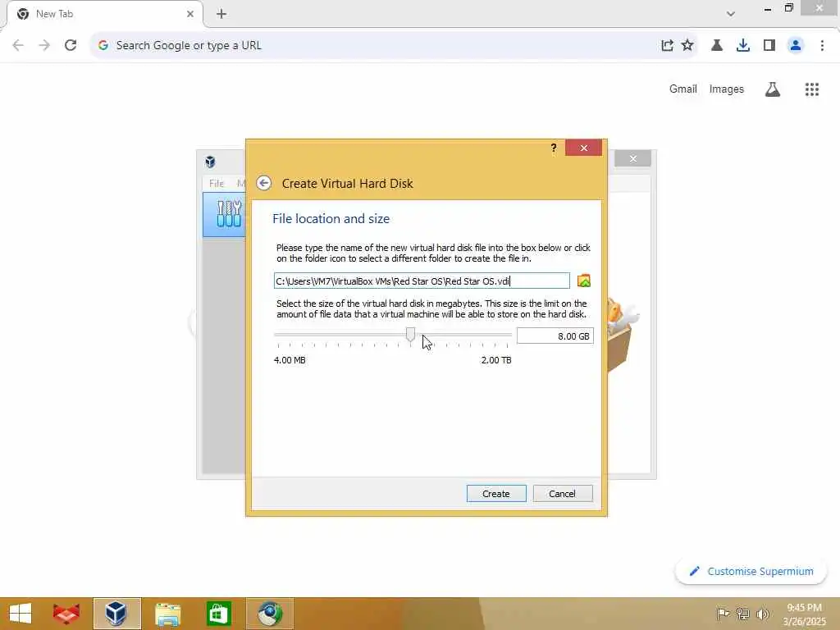Click the disk size slider handle

click(x=410, y=335)
